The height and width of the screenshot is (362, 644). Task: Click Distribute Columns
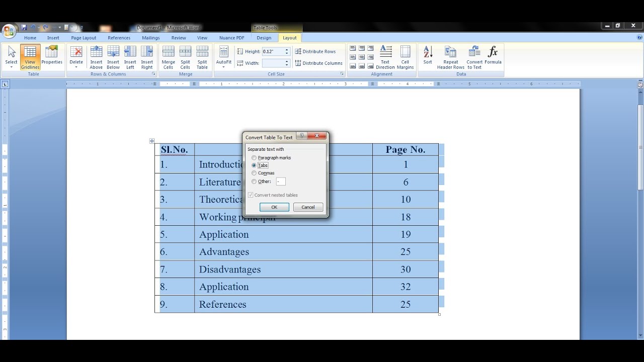(318, 63)
